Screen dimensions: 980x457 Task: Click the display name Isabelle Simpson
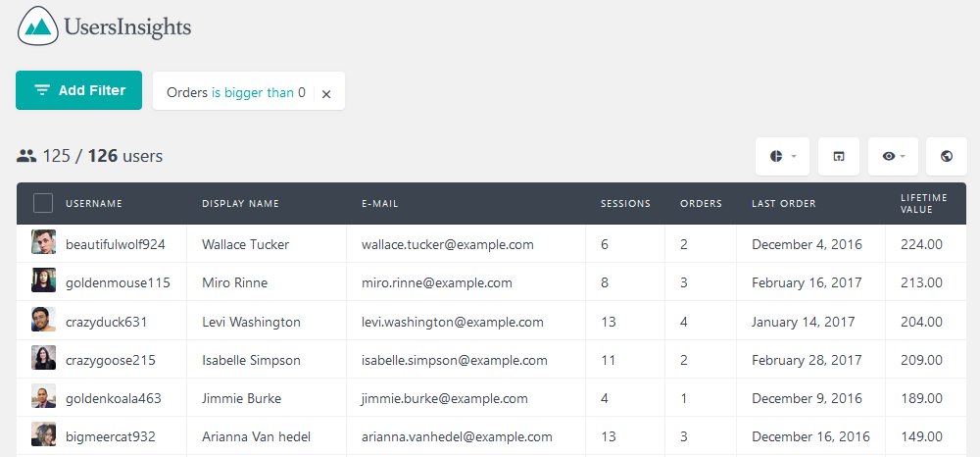tap(251, 360)
